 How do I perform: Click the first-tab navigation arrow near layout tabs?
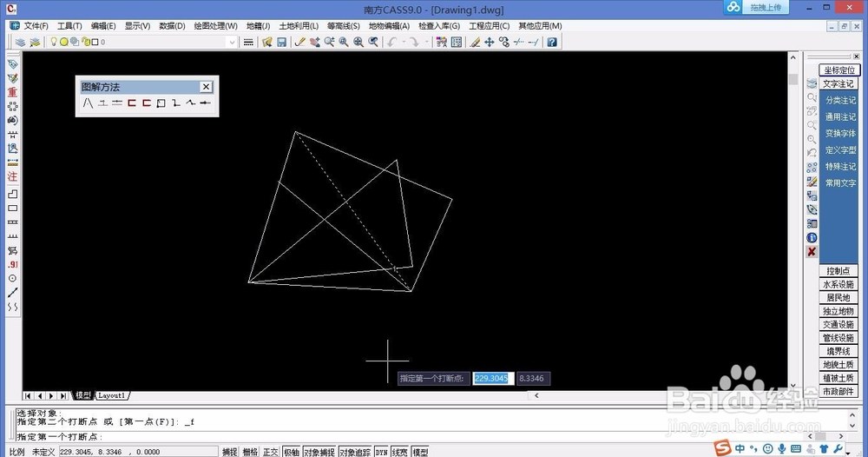28,395
